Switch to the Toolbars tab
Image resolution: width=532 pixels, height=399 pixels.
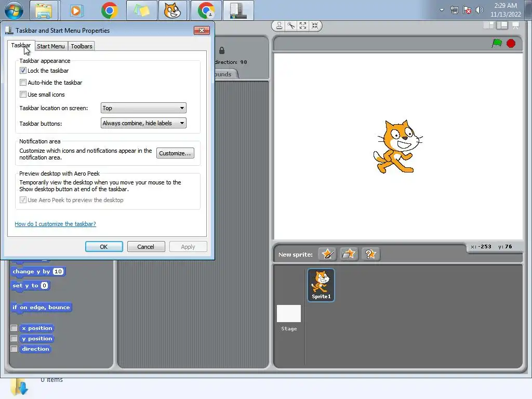82,46
